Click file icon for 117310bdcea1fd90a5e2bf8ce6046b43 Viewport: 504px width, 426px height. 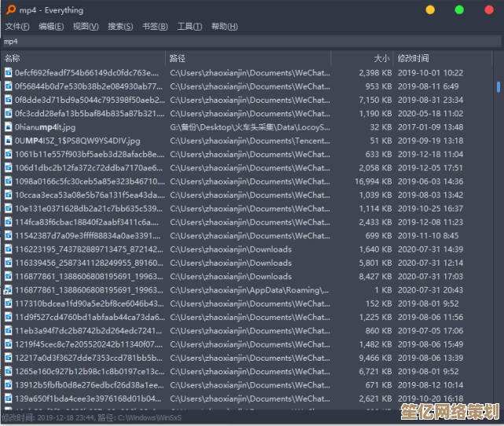point(9,303)
